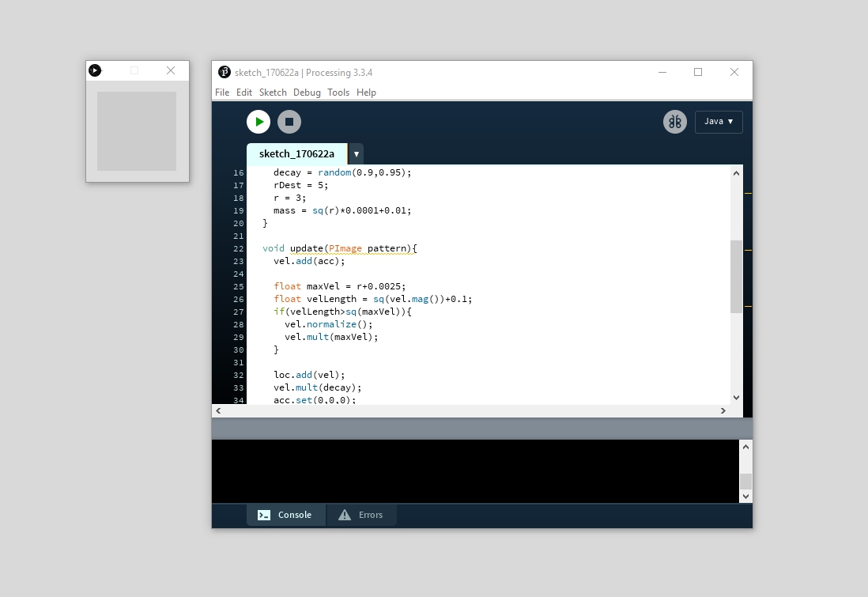Switch to the Console tab
The height and width of the screenshot is (597, 868).
(294, 515)
